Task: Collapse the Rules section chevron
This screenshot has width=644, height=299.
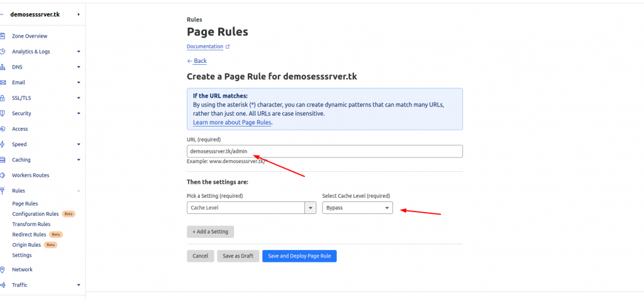Action: click(x=79, y=191)
